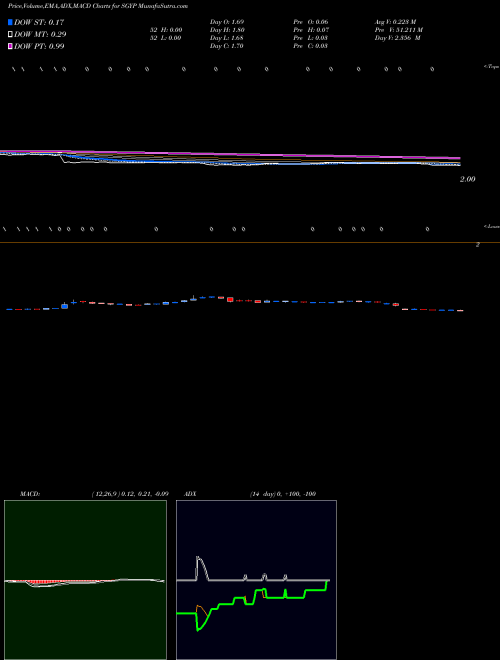Select the chart title mentioning MunafaSutra.com
The image size is (500, 660).
(x=98, y=6)
